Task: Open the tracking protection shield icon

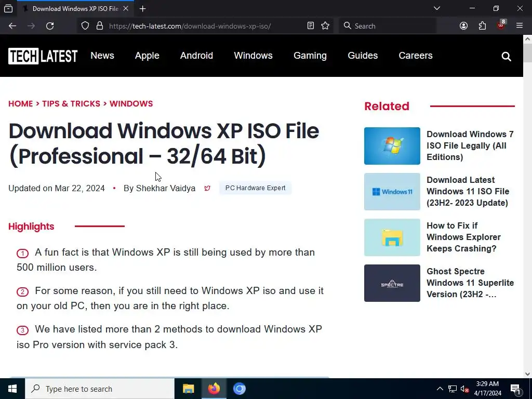Action: 85,26
